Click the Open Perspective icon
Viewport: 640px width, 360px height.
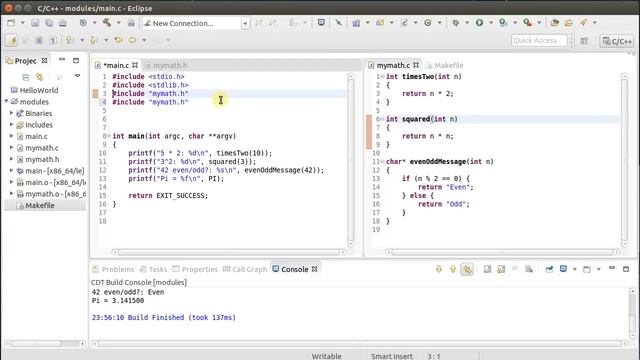click(584, 40)
